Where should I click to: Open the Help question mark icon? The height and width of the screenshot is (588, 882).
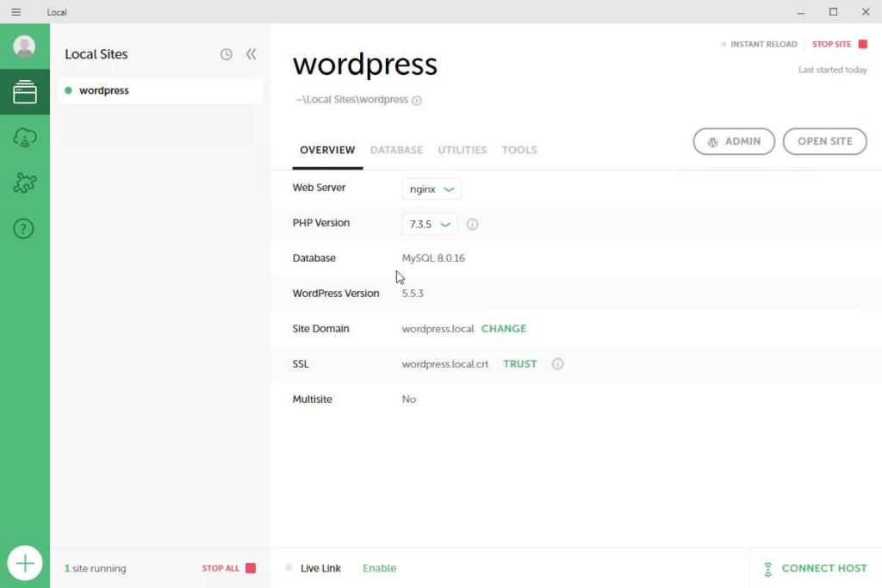[x=23, y=228]
